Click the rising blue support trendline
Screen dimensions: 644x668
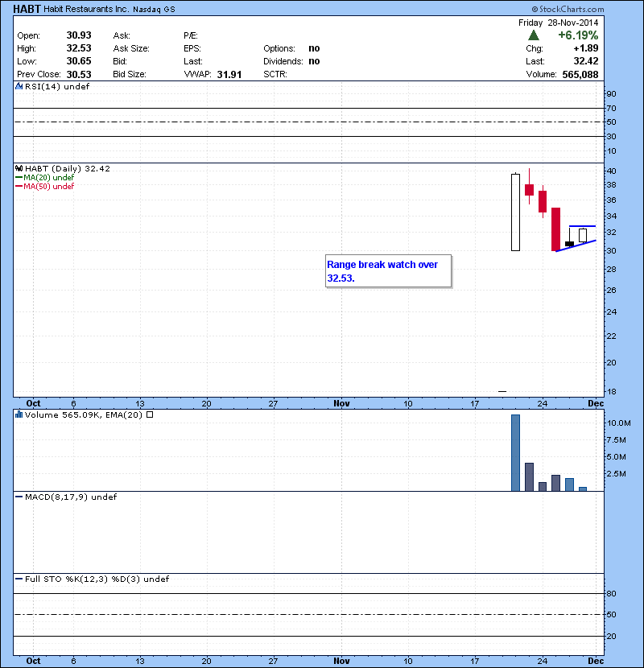pos(576,246)
